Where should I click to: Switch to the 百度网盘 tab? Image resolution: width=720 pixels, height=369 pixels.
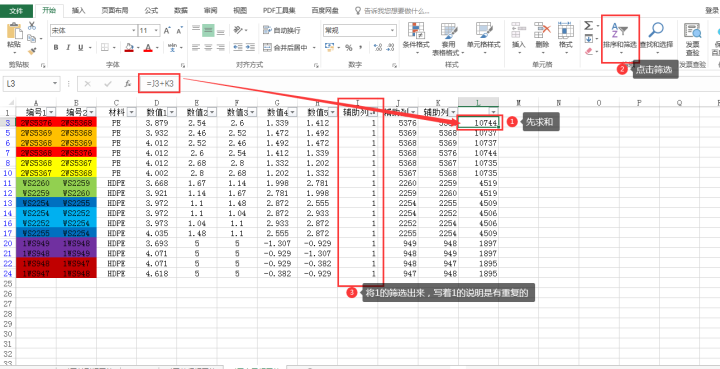coord(325,11)
